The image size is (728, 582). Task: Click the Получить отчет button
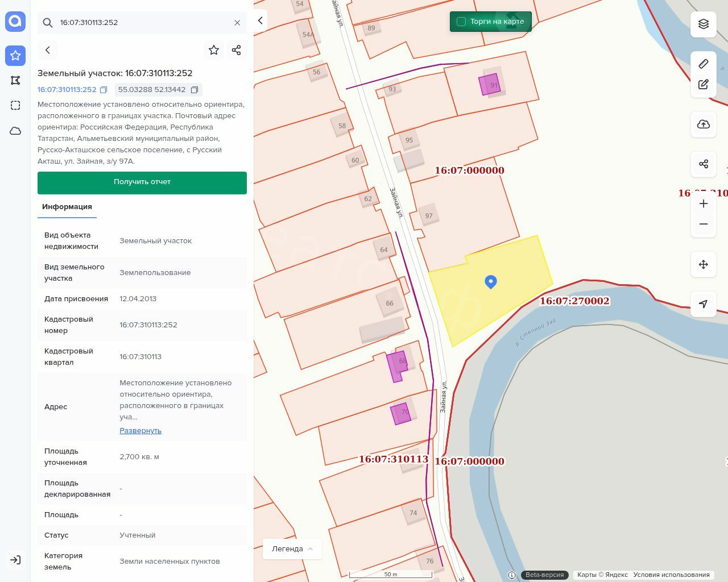tap(142, 182)
